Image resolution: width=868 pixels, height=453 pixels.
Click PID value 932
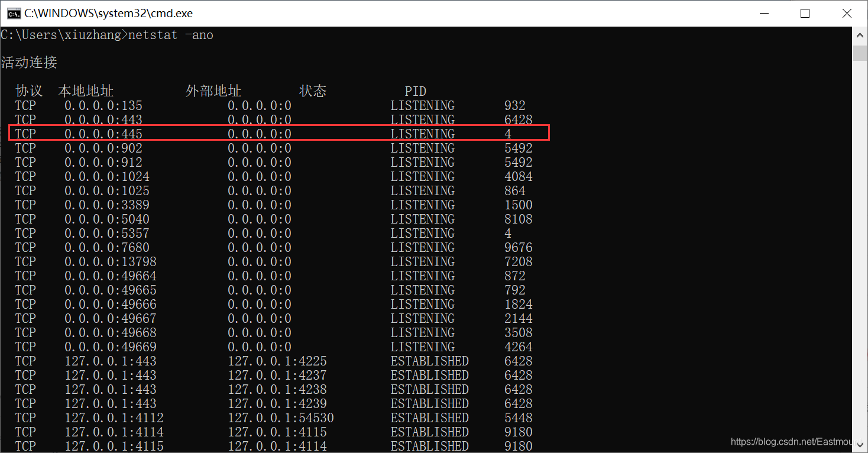[515, 106]
